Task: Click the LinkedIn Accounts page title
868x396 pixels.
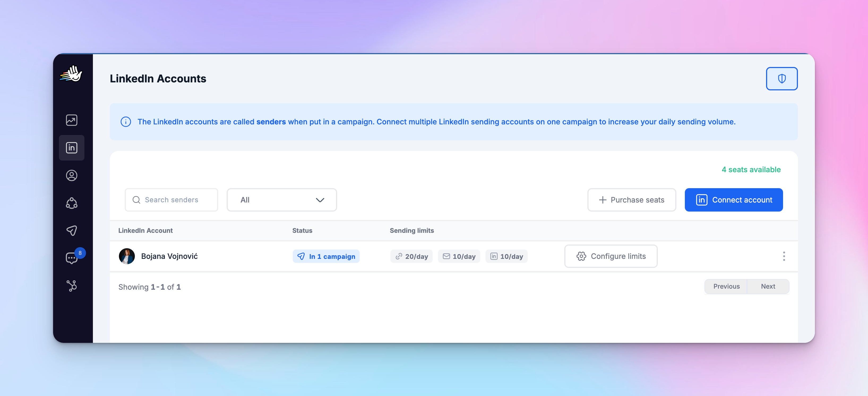Action: [x=158, y=79]
